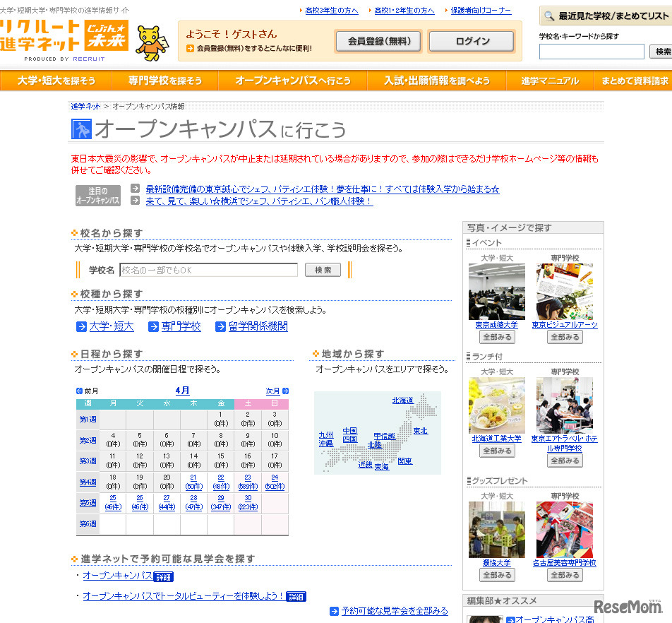The height and width of the screenshot is (623, 672).
Task: Click the ログイン button
Action: [470, 42]
